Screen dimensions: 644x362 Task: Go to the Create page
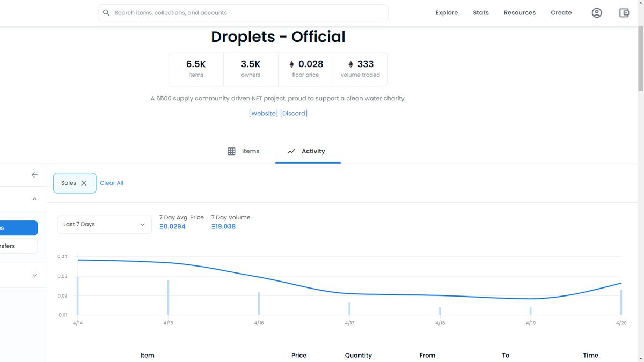[x=561, y=13]
